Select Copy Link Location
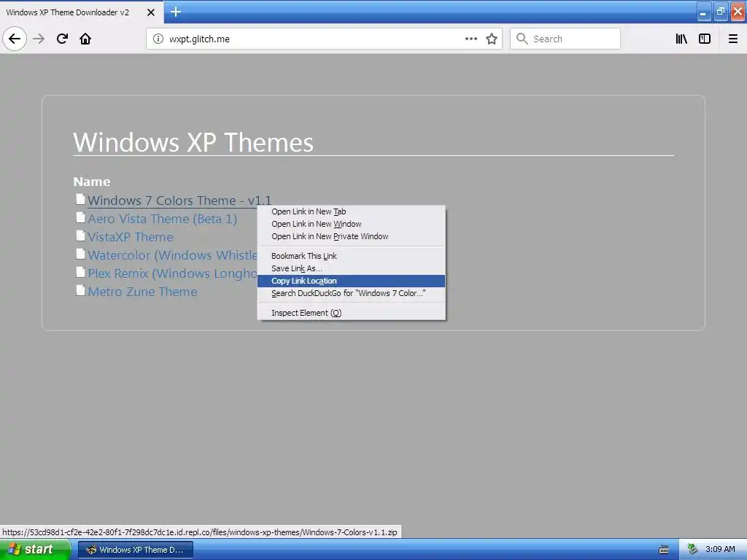The width and height of the screenshot is (747, 560). (351, 281)
